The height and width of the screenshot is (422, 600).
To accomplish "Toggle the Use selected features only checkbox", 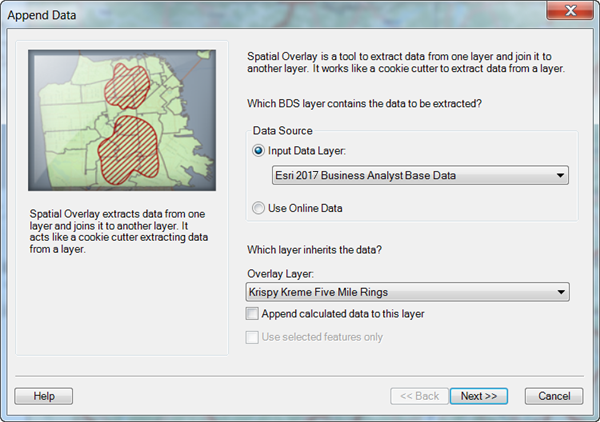I will tap(252, 337).
